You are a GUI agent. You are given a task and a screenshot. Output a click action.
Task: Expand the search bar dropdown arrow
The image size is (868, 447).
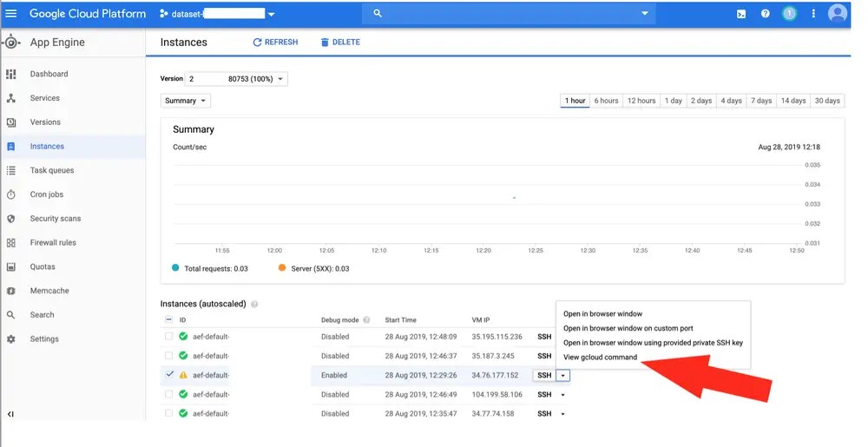tap(645, 13)
